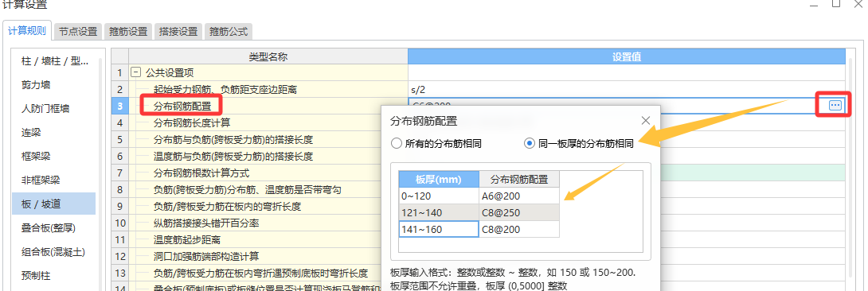Open the 搭接设置 tab
Viewport: 868px width, 291px height.
pos(178,32)
